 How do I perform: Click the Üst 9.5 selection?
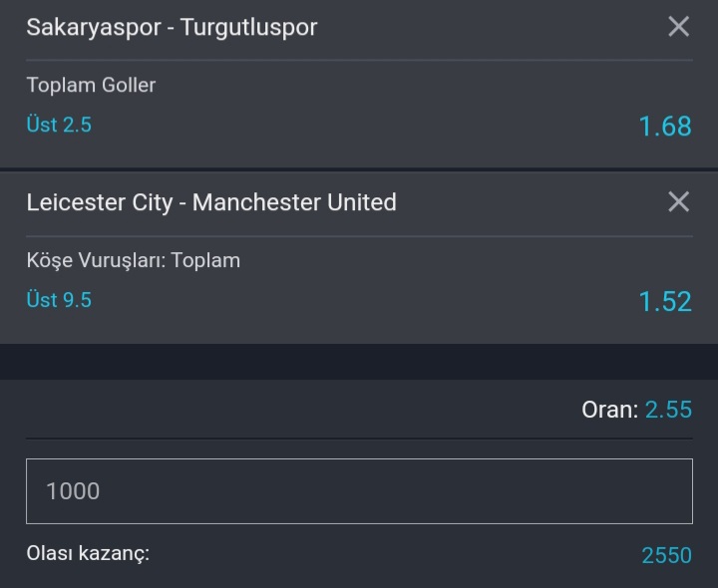[x=59, y=300]
